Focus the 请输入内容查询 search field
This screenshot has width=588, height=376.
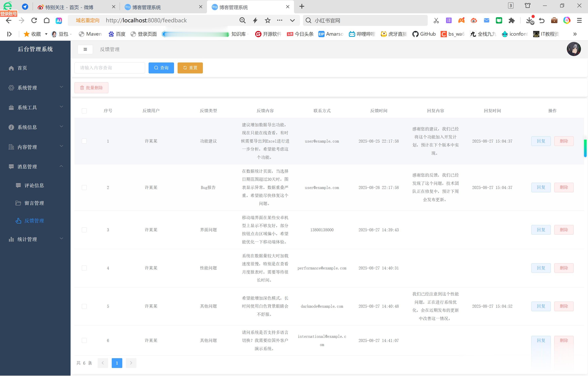pos(109,68)
